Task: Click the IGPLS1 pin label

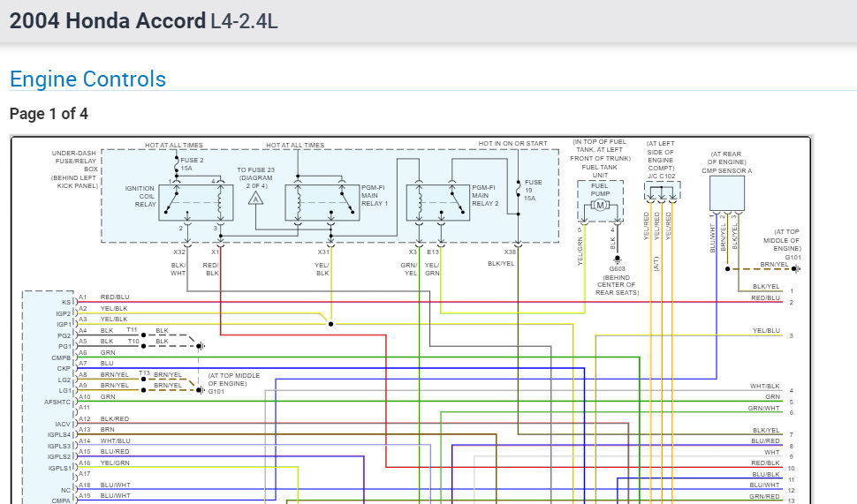Action: click(59, 468)
